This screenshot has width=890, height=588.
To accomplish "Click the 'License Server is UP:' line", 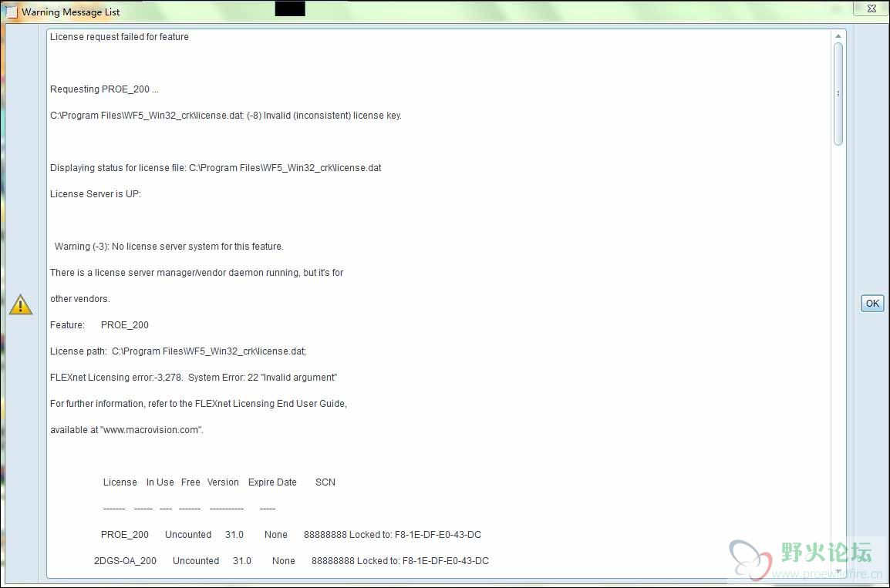I will pos(96,194).
